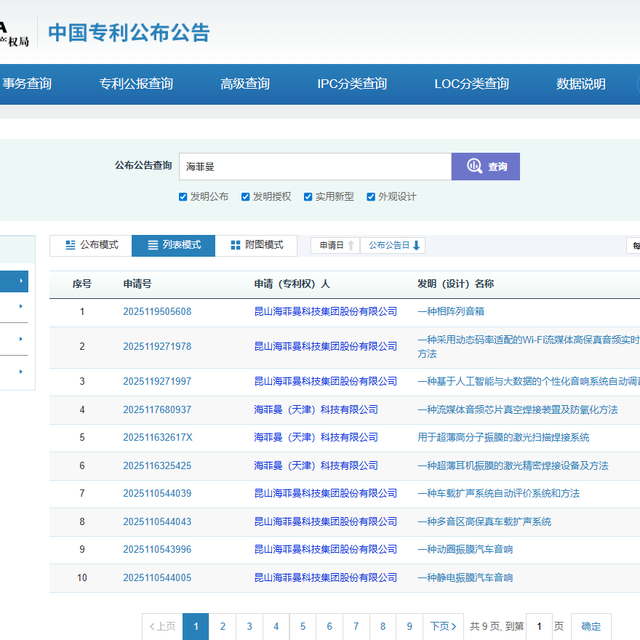This screenshot has height=640, width=640.
Task: Go to results page 3
Action: [x=249, y=627]
